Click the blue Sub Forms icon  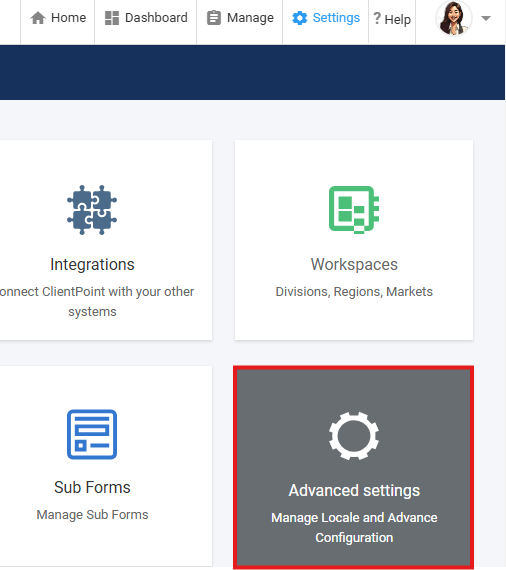(x=92, y=434)
